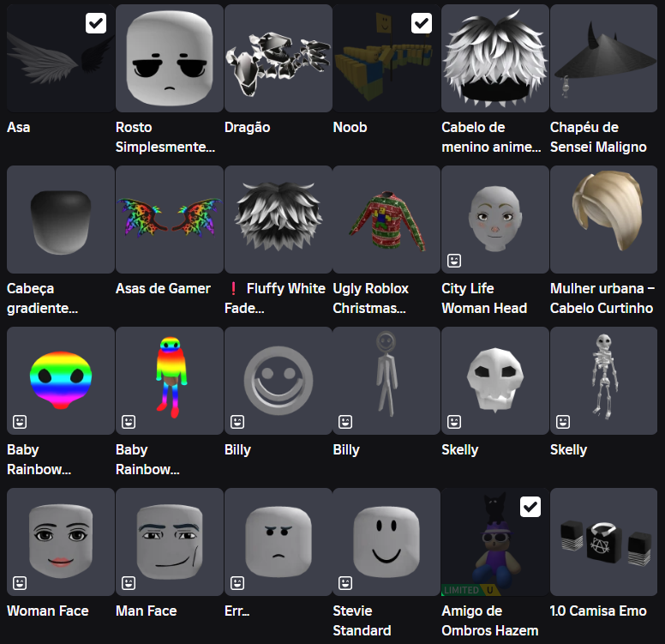Select the Billy stick figure body thumbnail
This screenshot has width=665, height=644.
click(x=386, y=381)
